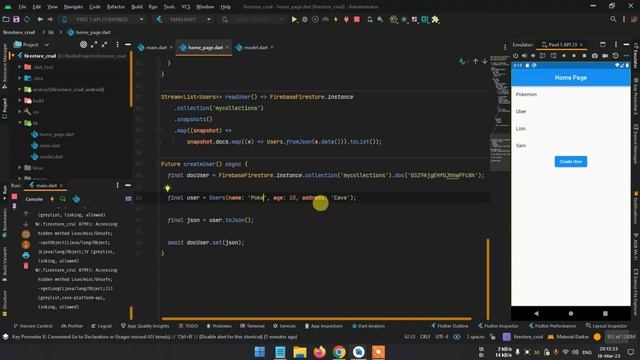The width and height of the screenshot is (640, 360).
Task: Open the Logcat tool window
Action: (x=102, y=326)
